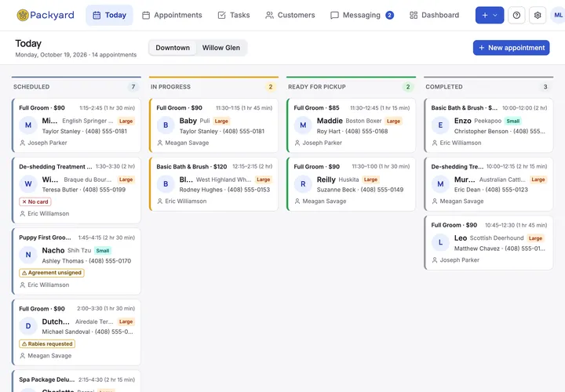Image resolution: width=565 pixels, height=392 pixels.
Task: Open the Dashboard tab
Action: point(435,15)
